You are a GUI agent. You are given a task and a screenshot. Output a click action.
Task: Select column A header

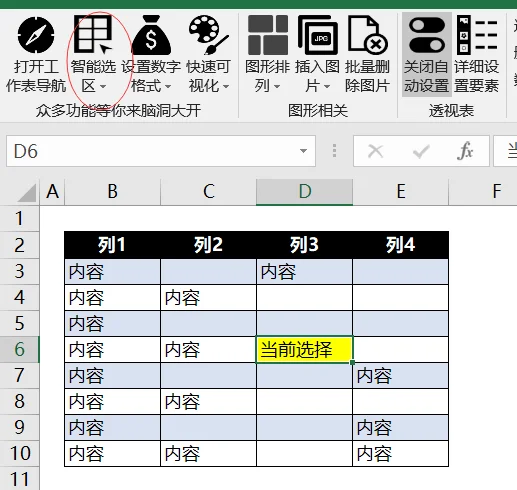tap(52, 192)
